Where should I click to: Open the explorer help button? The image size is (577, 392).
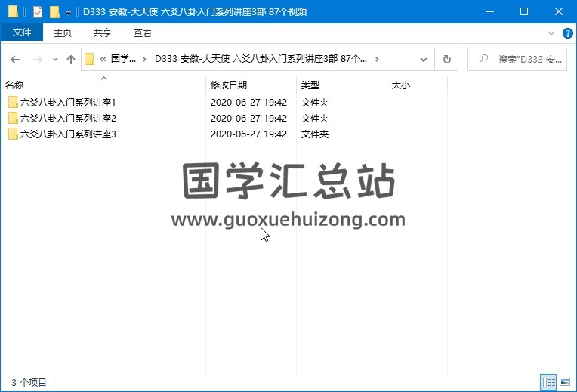[x=567, y=33]
